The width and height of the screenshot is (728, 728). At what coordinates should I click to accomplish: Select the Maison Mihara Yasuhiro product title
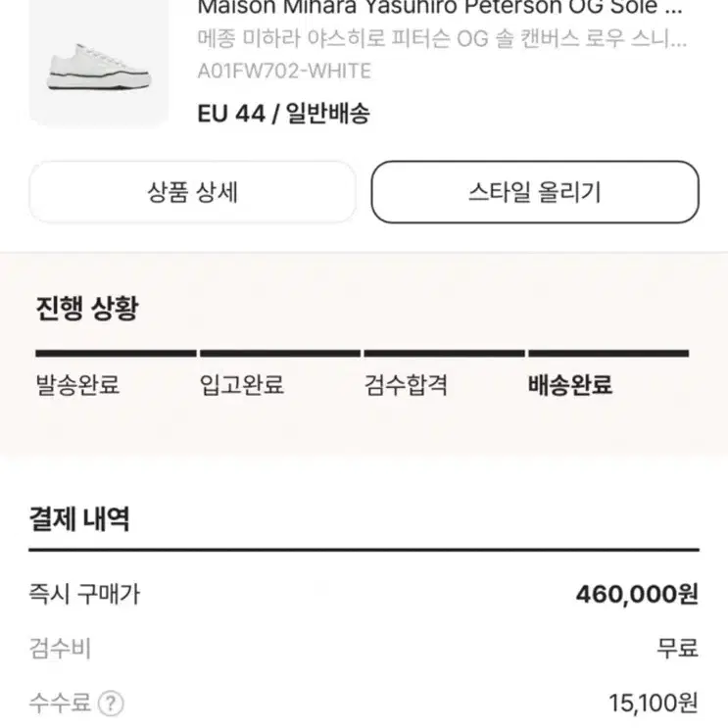440,8
